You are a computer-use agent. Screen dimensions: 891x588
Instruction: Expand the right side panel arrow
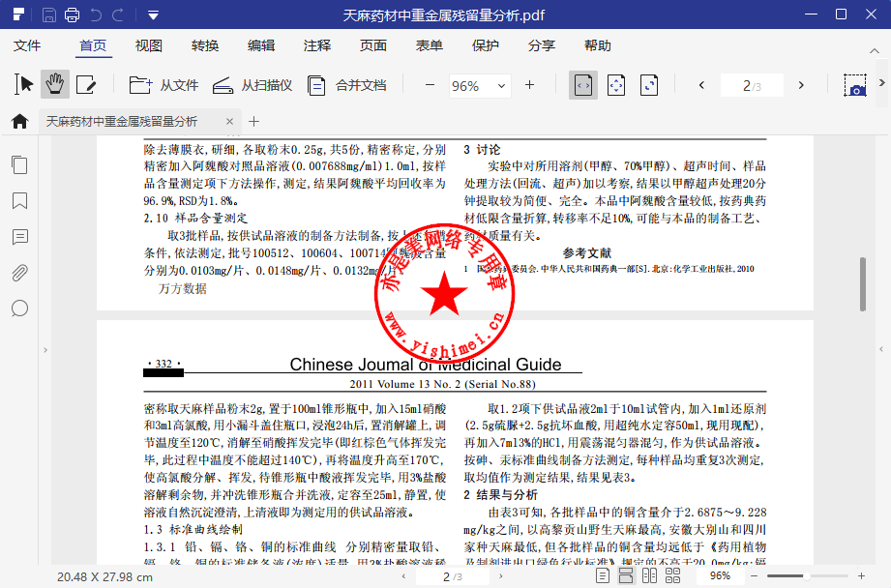(881, 349)
